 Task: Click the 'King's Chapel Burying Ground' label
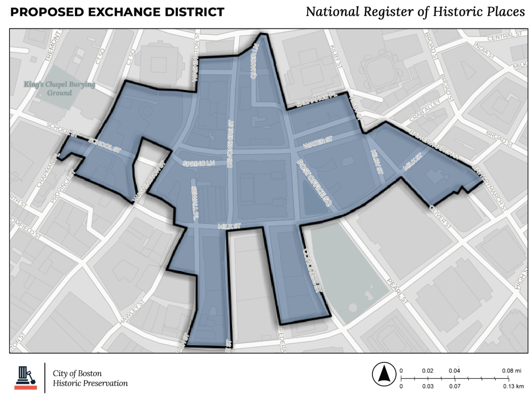coord(59,89)
